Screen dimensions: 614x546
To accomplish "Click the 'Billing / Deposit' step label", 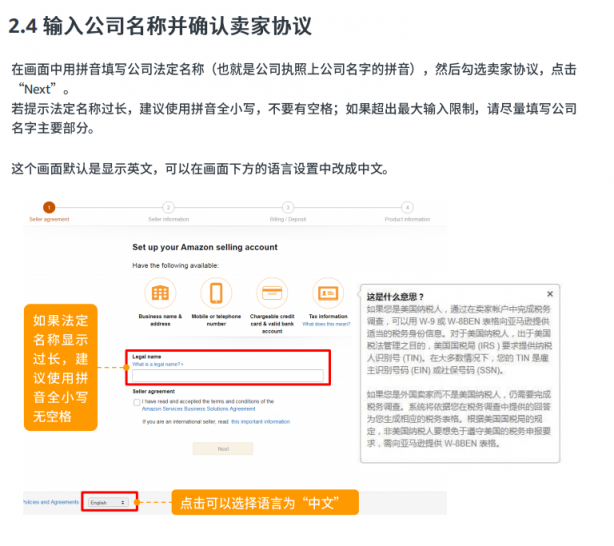I will 288,219.
